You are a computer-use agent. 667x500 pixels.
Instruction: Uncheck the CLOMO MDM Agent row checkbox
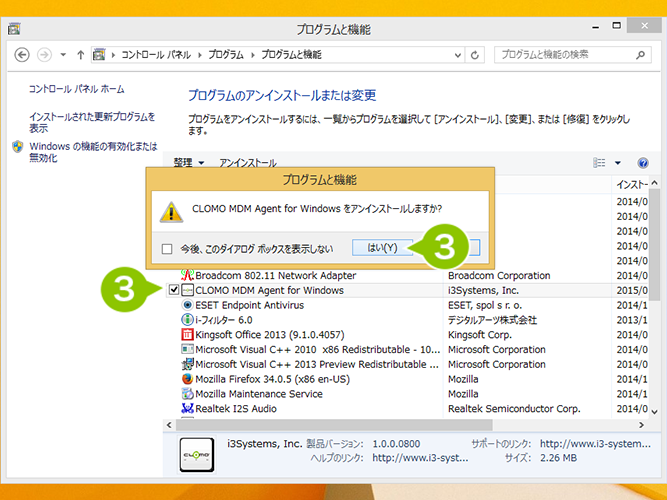174,290
